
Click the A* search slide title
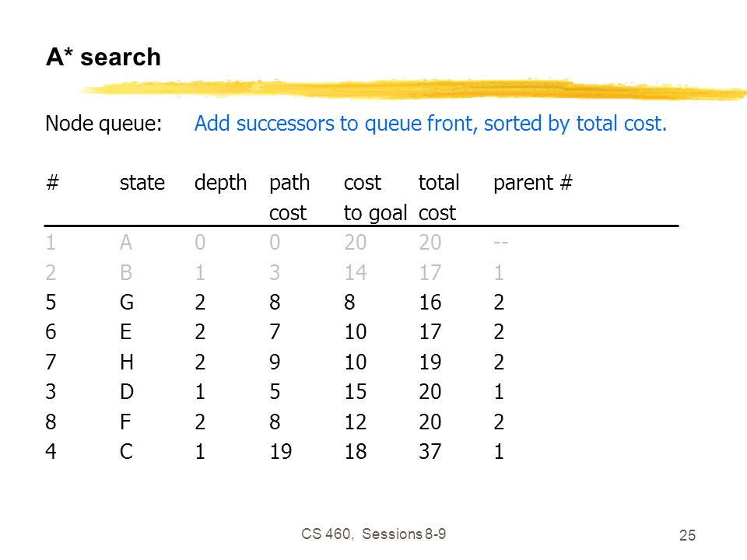103,57
